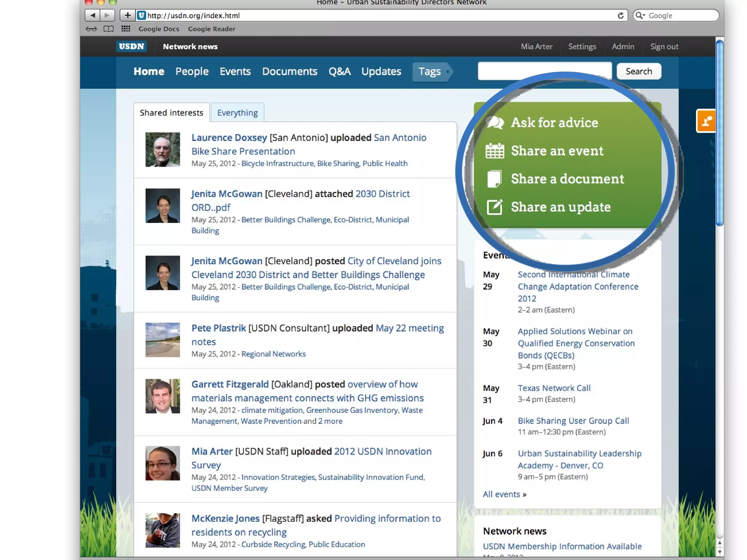
Task: Open the bookmarks book icon
Action: (x=108, y=29)
